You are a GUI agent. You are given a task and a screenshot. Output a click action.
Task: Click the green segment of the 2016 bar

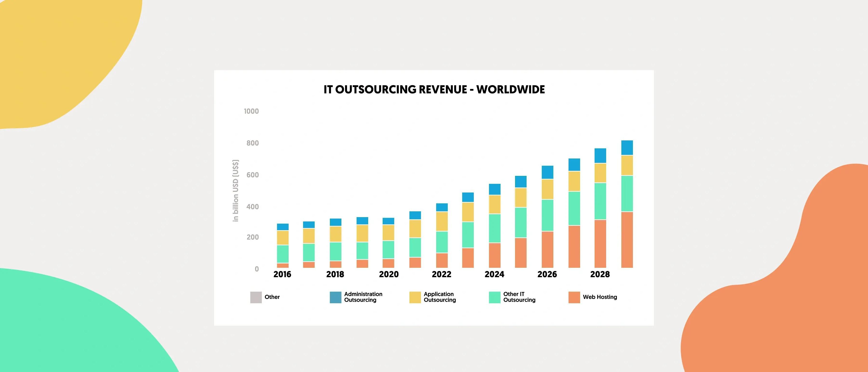(x=282, y=254)
